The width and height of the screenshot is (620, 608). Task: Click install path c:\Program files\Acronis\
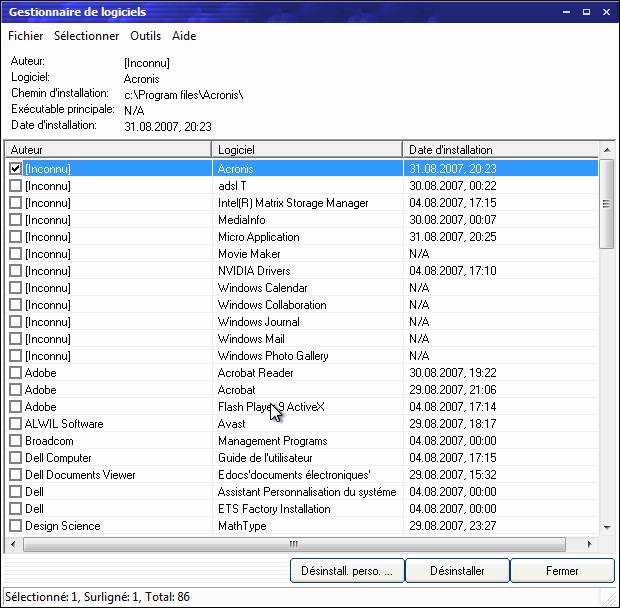[183, 95]
